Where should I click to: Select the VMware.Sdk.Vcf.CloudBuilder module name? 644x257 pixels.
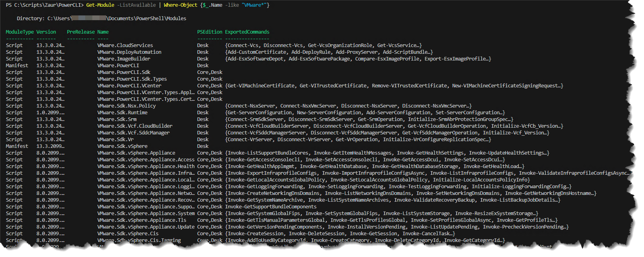coord(135,126)
